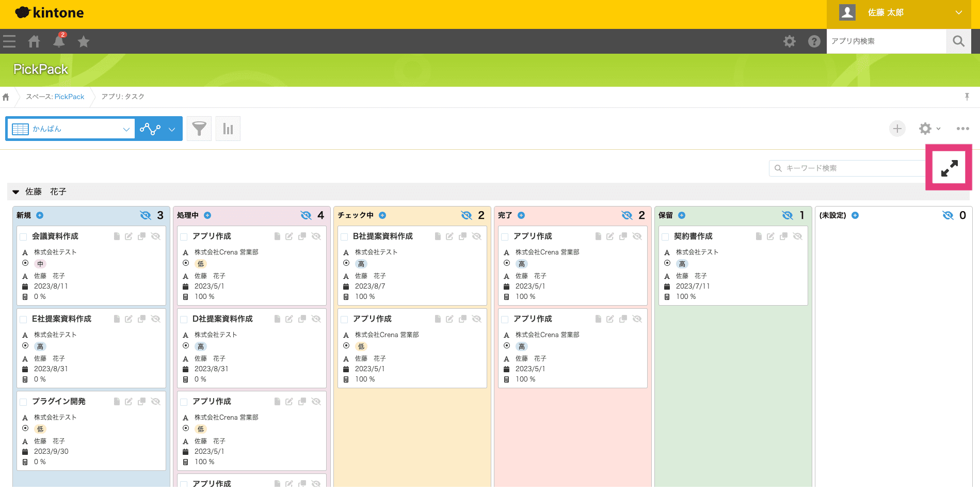Go to portal via dark toolbar home icon

tap(34, 41)
